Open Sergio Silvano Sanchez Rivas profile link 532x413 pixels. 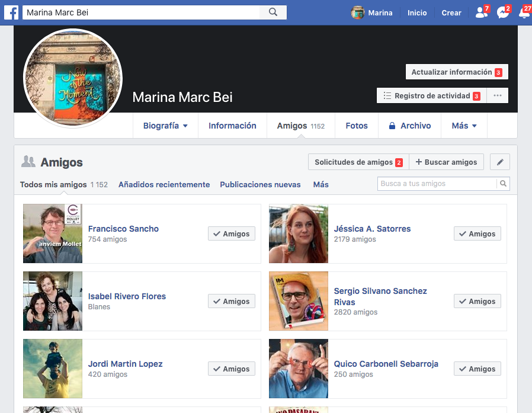380,296
